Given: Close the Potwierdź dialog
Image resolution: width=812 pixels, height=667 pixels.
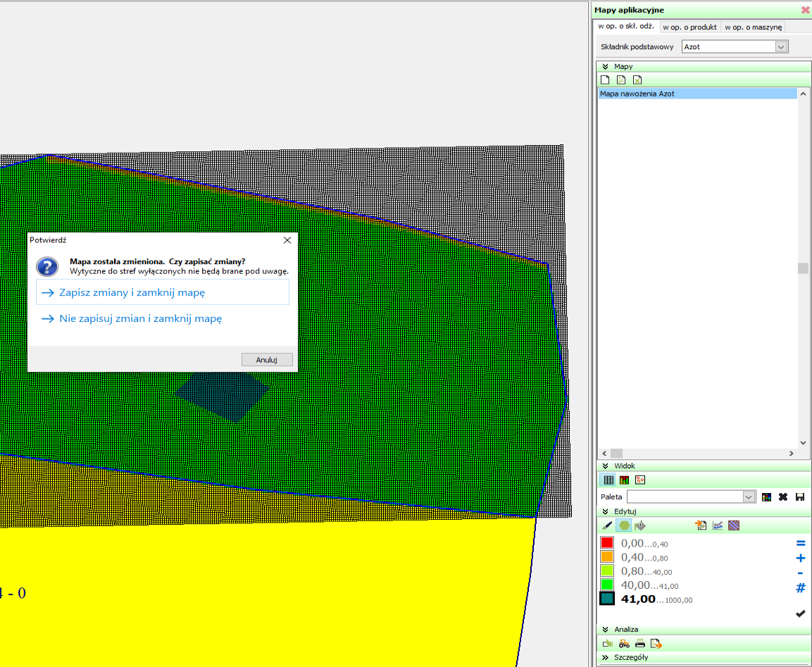Looking at the screenshot, I should coord(287,240).
